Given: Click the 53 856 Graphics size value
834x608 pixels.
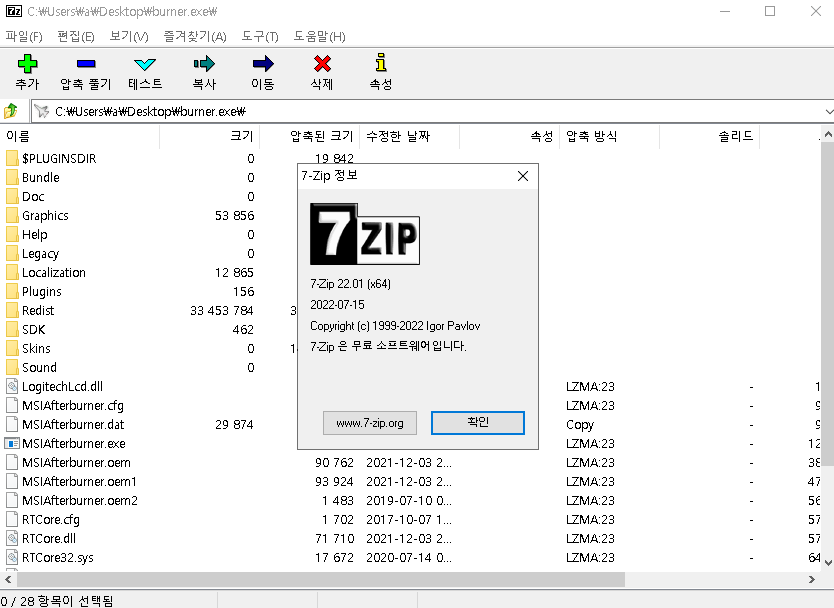Looking at the screenshot, I should (234, 215).
